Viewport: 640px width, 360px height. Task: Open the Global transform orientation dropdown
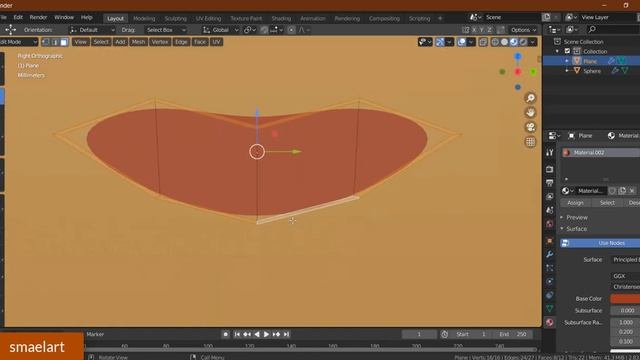(220, 30)
